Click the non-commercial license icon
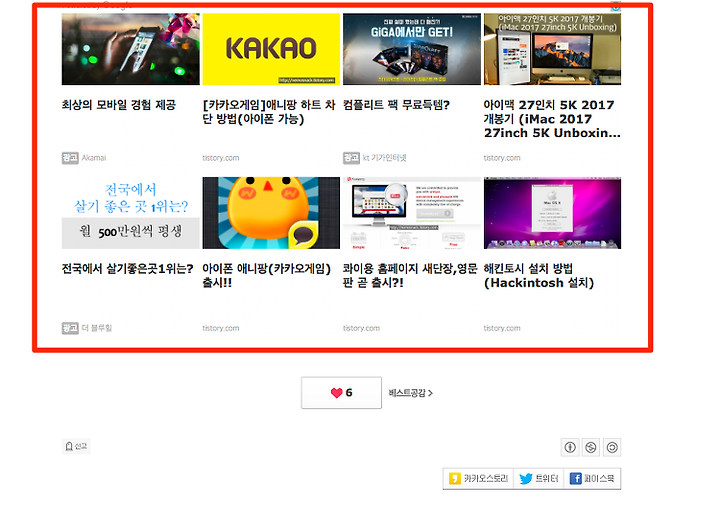 point(591,447)
